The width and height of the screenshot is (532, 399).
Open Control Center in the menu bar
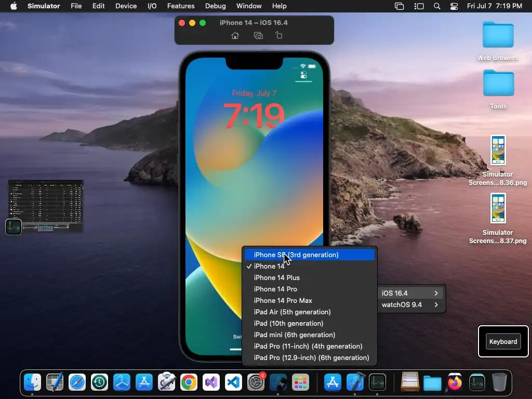pyautogui.click(x=454, y=6)
